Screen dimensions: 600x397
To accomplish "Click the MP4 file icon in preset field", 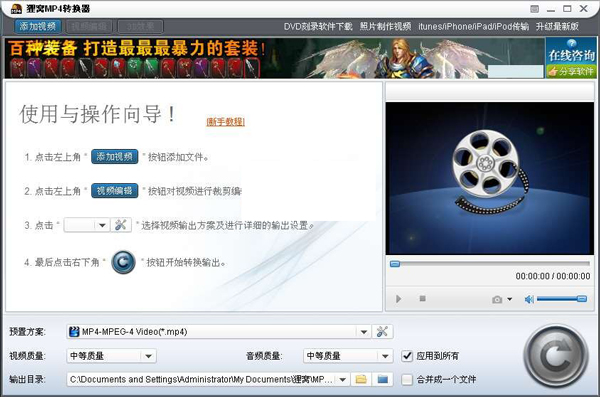I will [74, 332].
